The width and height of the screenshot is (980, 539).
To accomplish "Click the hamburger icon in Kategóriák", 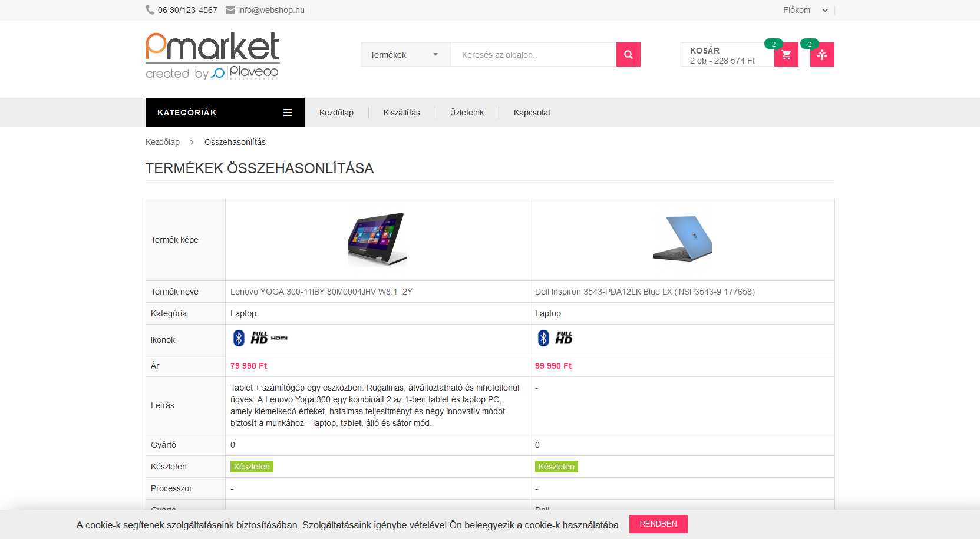I will tap(288, 113).
